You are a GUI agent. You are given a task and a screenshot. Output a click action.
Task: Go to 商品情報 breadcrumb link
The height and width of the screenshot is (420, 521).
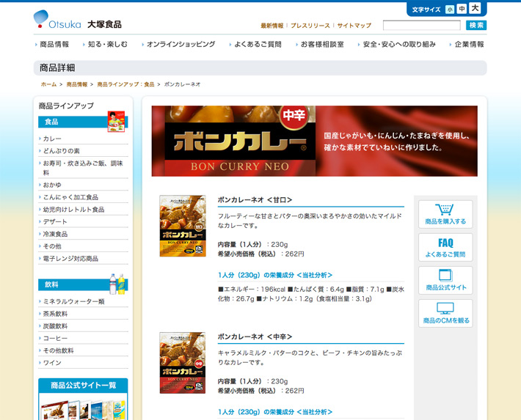[77, 84]
